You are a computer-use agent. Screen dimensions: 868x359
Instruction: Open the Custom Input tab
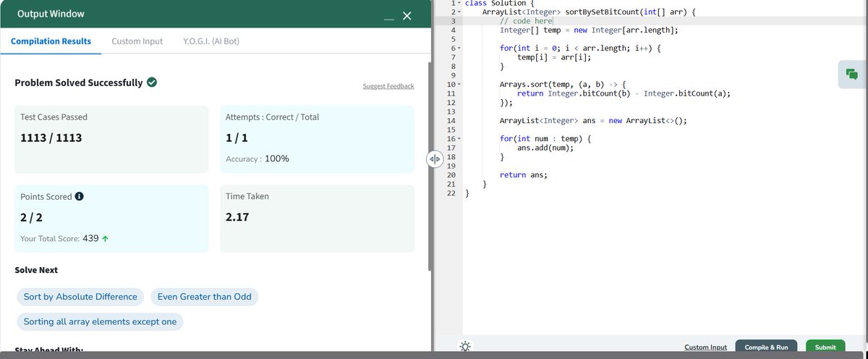[x=137, y=41]
